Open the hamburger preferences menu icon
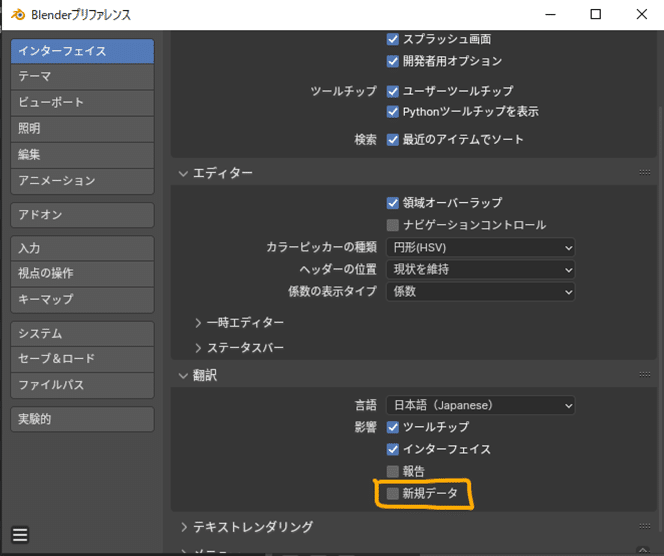This screenshot has width=664, height=556. [20, 534]
